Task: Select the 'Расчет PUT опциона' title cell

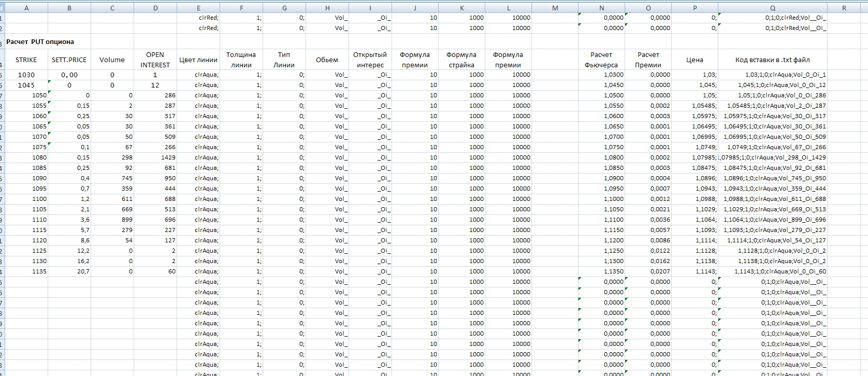Action: 40,42
